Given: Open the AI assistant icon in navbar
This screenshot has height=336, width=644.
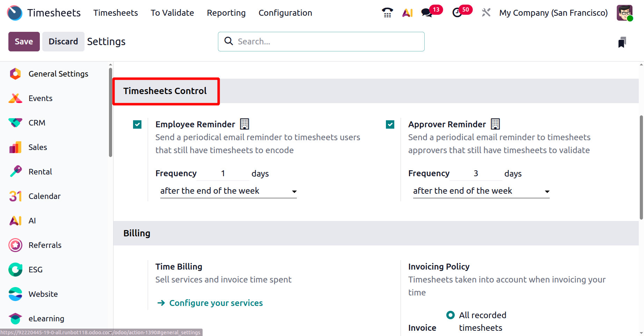Looking at the screenshot, I should (x=407, y=13).
